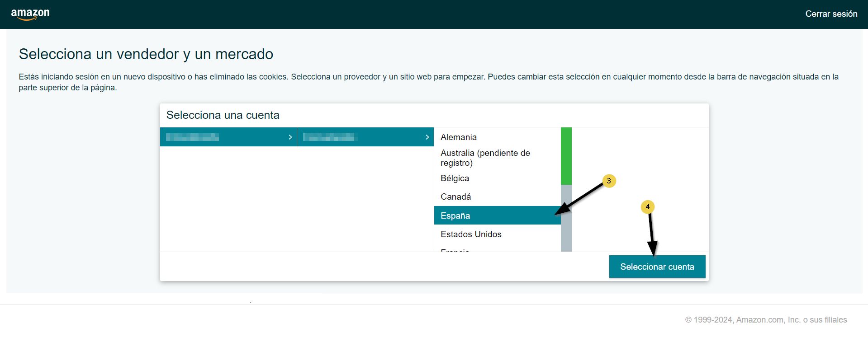Select the first blurred account entry
This screenshot has height=337, width=868.
[193, 137]
